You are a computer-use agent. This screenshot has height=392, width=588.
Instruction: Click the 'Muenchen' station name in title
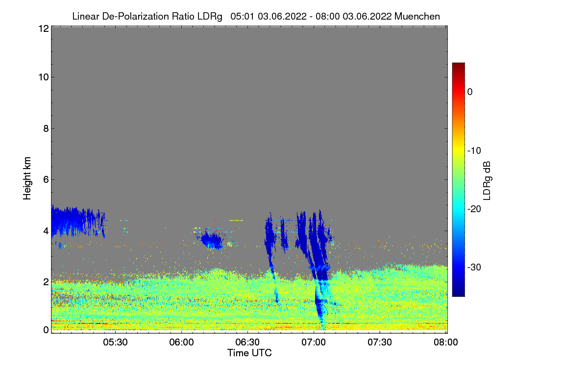[417, 16]
